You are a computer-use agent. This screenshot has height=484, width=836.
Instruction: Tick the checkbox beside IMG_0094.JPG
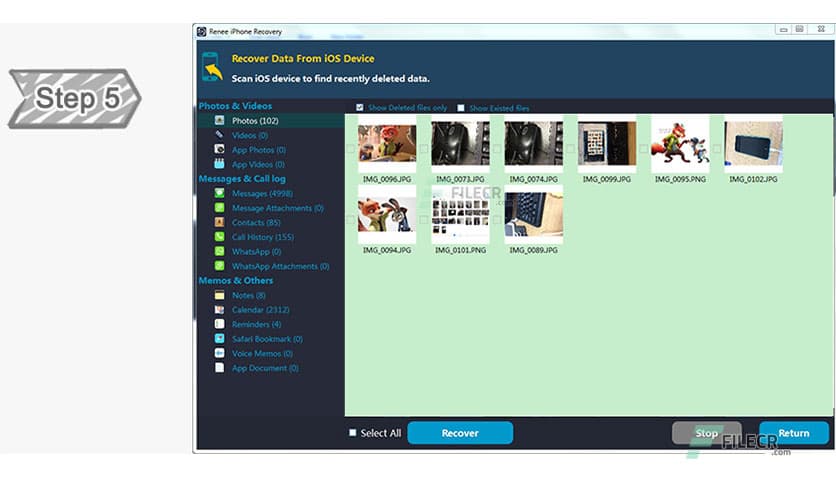tap(350, 219)
